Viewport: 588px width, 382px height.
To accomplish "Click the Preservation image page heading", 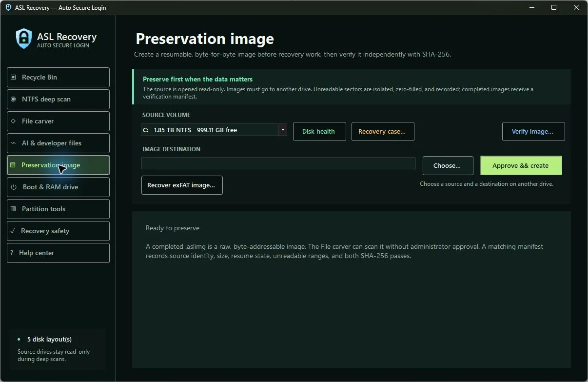I will coord(205,39).
